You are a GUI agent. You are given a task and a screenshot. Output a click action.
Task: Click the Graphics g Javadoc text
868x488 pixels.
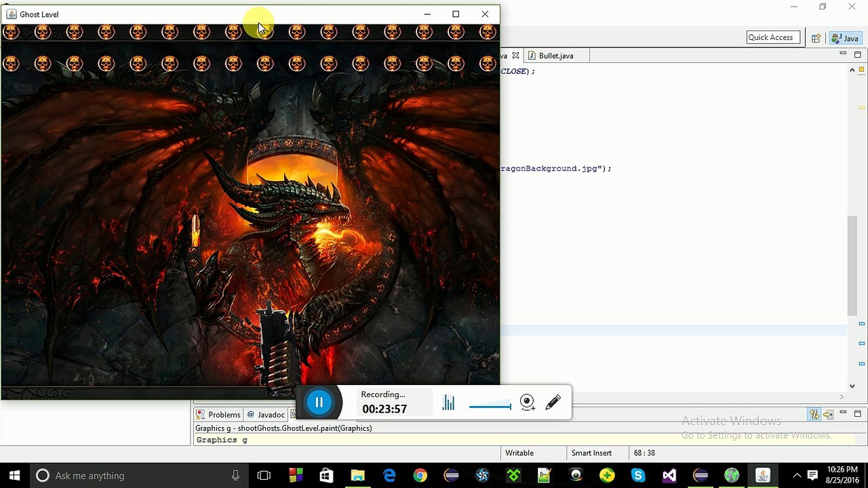tap(222, 440)
